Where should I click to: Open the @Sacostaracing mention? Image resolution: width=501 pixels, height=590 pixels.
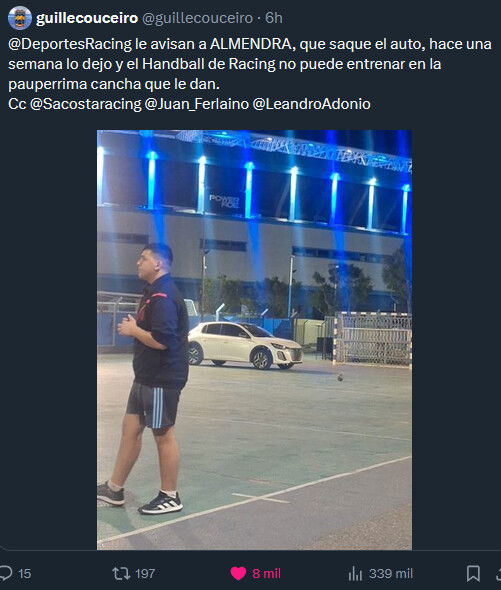tap(85, 104)
